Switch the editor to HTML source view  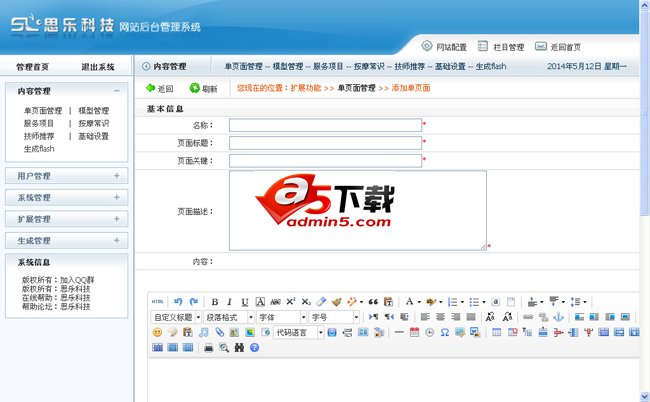157,302
